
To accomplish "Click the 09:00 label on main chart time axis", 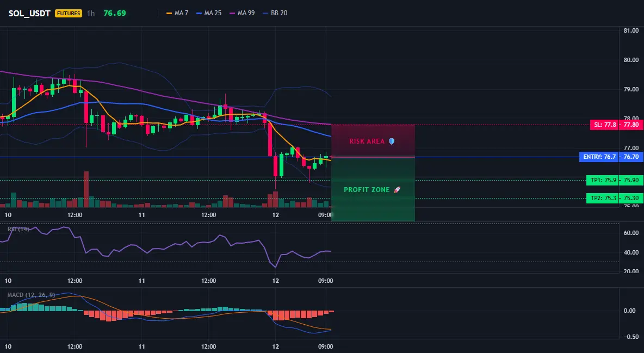I will (325, 215).
